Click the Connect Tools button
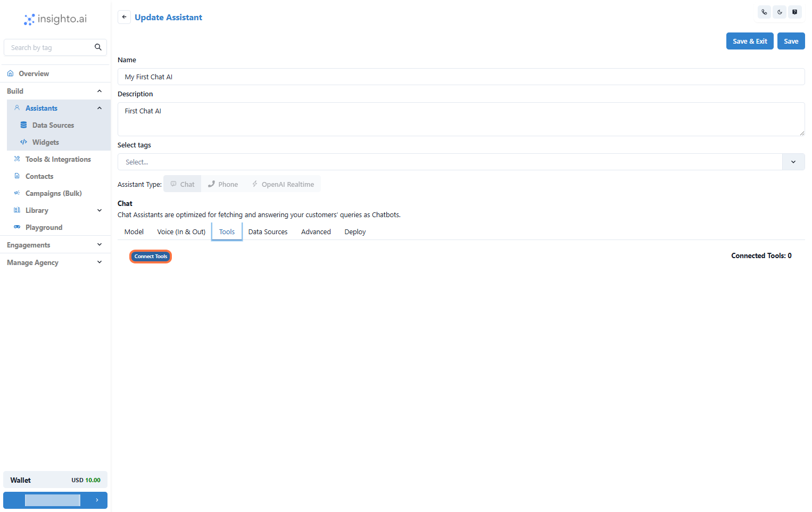This screenshot has width=812, height=512. 151,256
